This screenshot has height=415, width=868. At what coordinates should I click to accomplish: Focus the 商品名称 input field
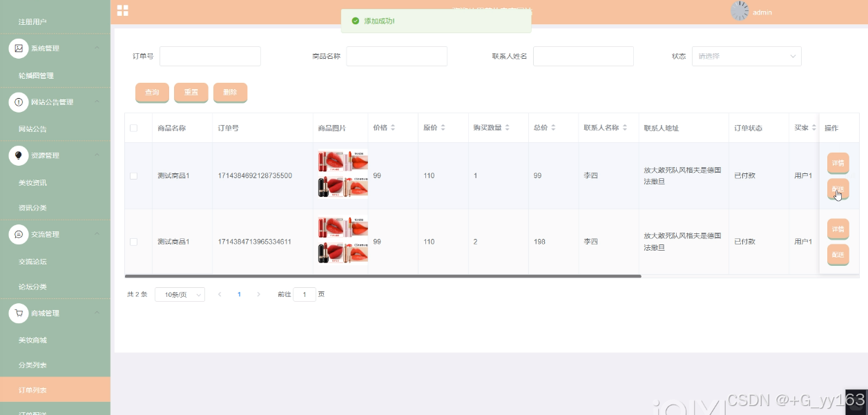tap(396, 56)
